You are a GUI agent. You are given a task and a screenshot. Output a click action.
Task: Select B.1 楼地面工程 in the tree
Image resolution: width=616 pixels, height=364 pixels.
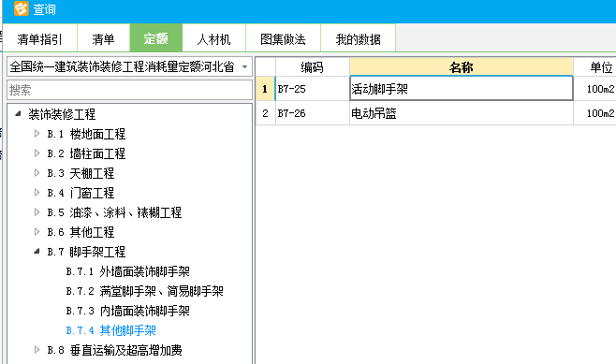pyautogui.click(x=86, y=134)
